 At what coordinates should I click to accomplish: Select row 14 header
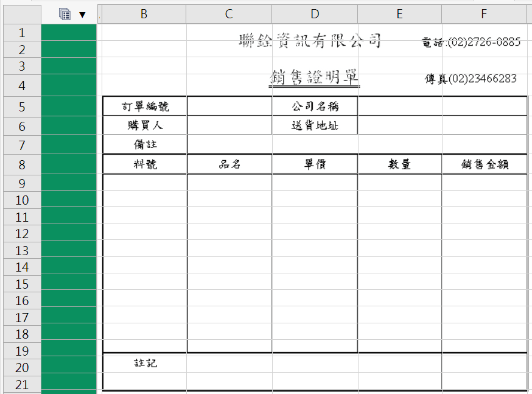click(22, 267)
